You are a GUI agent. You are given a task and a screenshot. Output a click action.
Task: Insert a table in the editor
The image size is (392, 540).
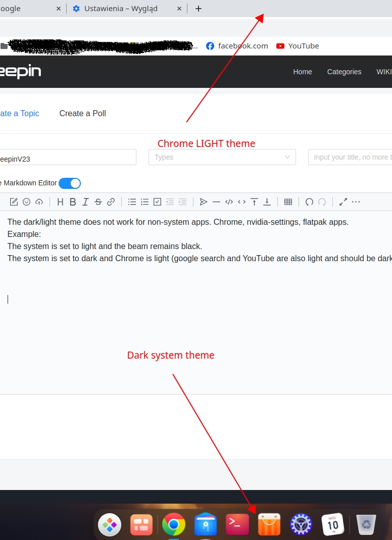[x=288, y=202]
